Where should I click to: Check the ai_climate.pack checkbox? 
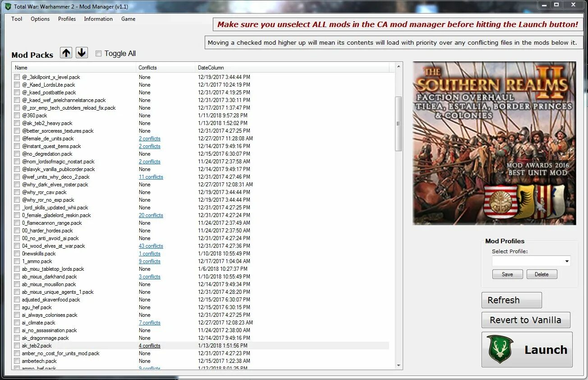[17, 323]
